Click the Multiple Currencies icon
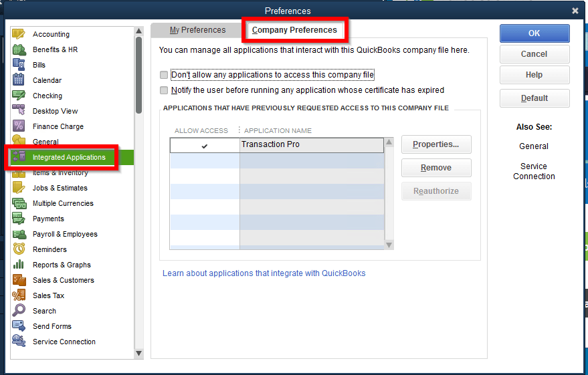Viewport: 588px width, 375px height. pos(19,203)
